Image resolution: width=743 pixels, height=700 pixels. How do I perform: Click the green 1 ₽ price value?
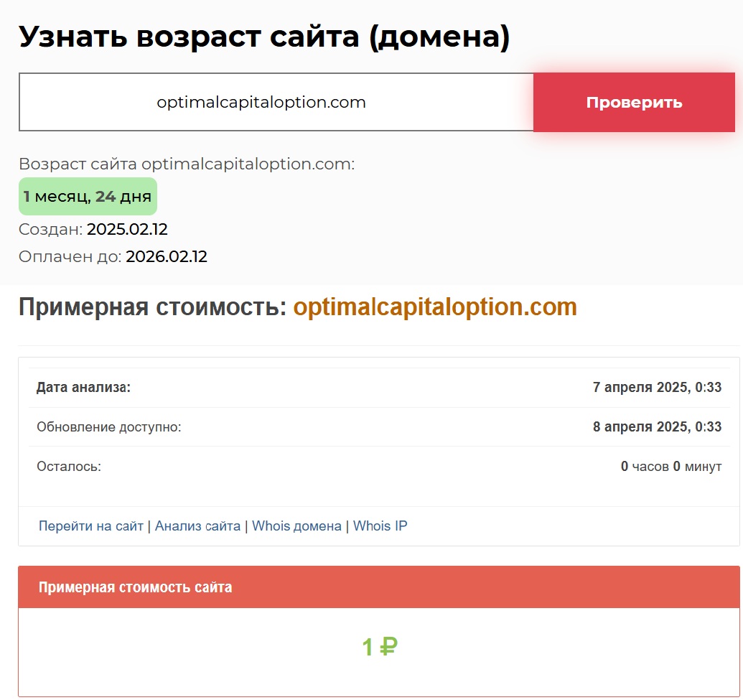coord(379,648)
